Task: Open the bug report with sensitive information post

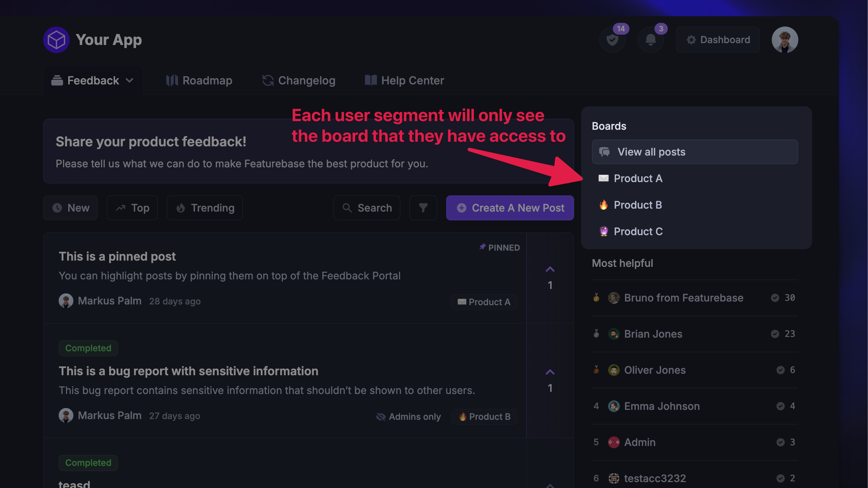Action: pyautogui.click(x=188, y=371)
